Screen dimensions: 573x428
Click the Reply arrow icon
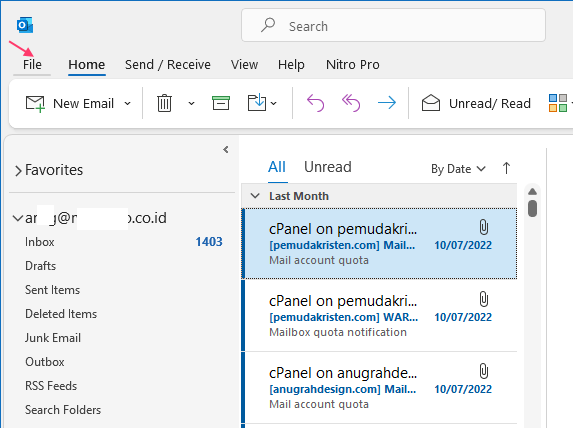point(315,103)
